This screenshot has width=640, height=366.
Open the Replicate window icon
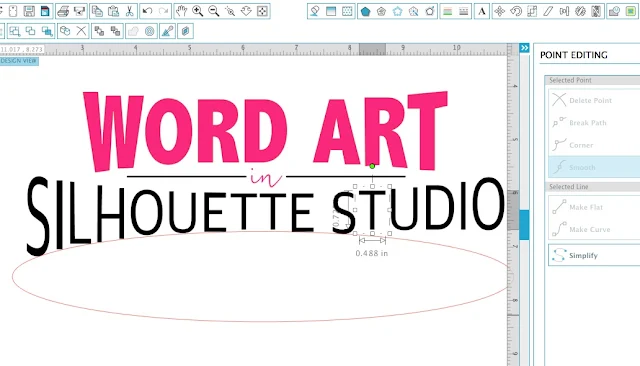[580, 11]
